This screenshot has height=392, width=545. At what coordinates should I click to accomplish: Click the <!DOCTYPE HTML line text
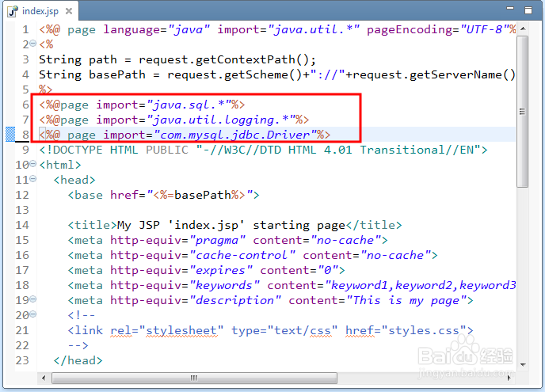click(x=263, y=150)
